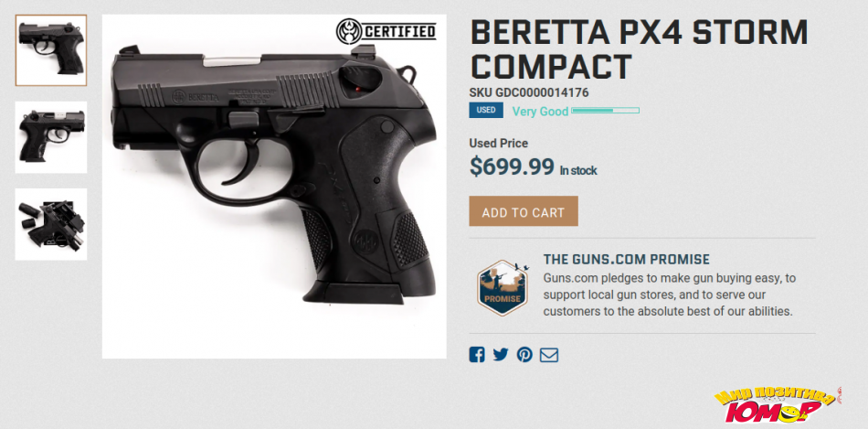Screen dimensions: 868x429
Task: Share product via Facebook icon
Action: click(x=477, y=355)
